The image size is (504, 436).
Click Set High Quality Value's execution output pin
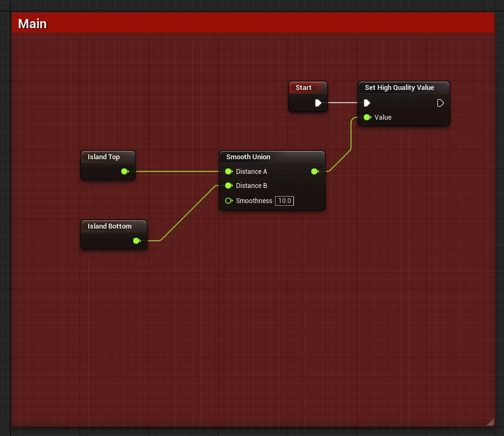pos(440,103)
